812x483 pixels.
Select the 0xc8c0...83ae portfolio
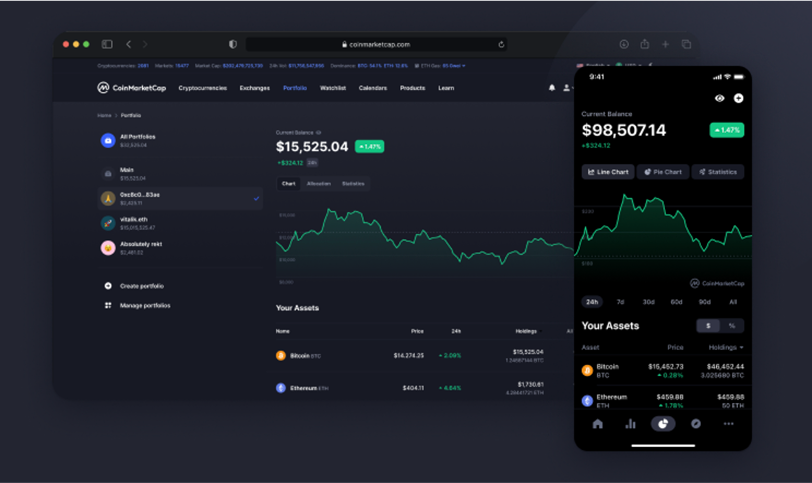[x=180, y=198]
